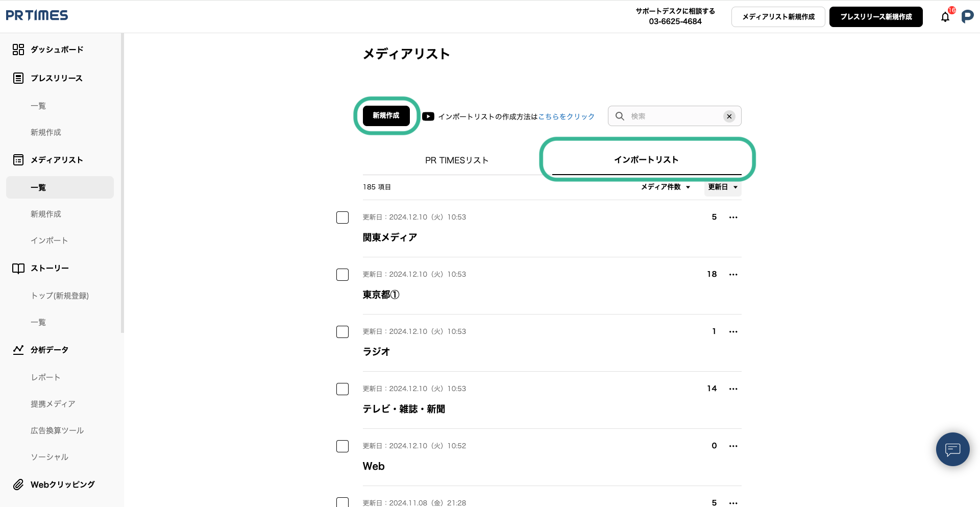Open more options for 関東メディア

733,218
